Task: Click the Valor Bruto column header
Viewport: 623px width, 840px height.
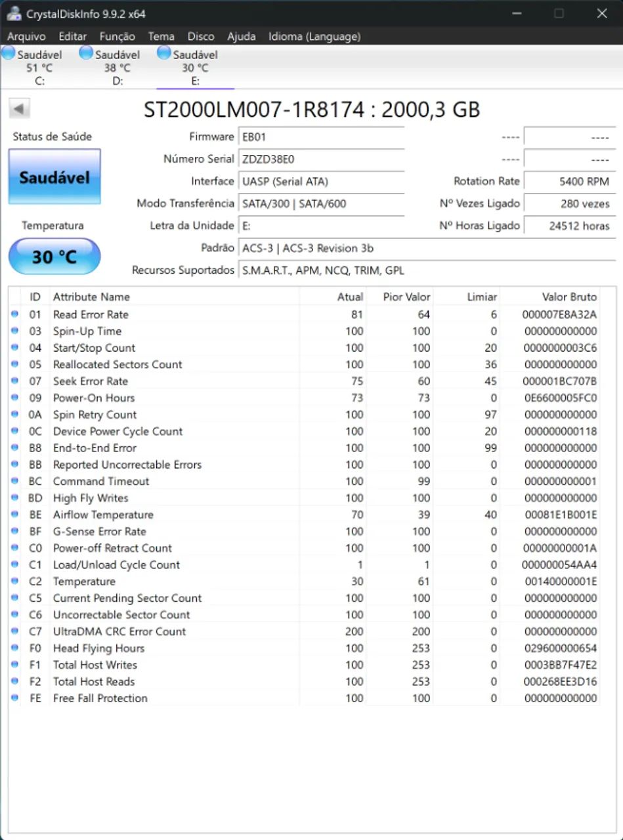Action: [550, 297]
